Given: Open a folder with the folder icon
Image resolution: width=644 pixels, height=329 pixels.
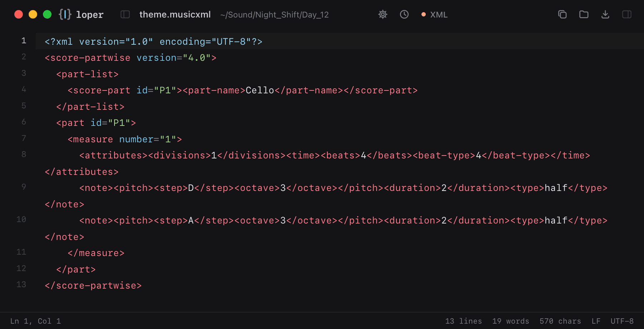Looking at the screenshot, I should coord(584,14).
